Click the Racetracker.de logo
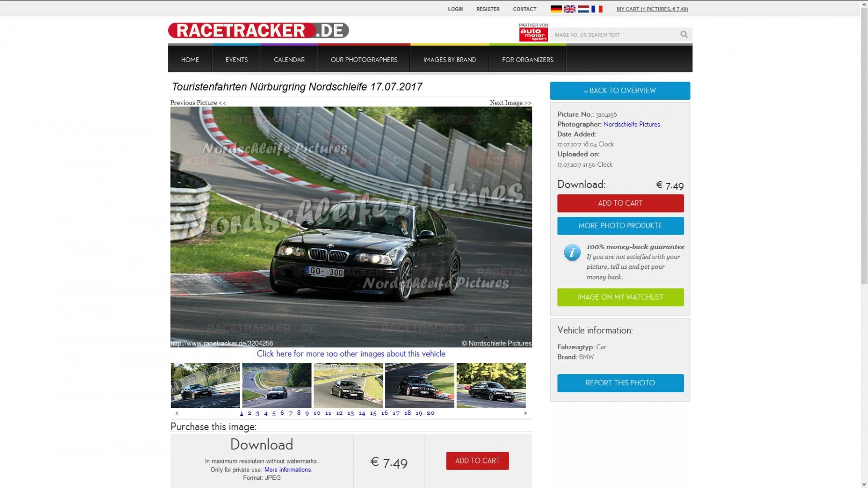The width and height of the screenshot is (868, 488). [x=258, y=30]
